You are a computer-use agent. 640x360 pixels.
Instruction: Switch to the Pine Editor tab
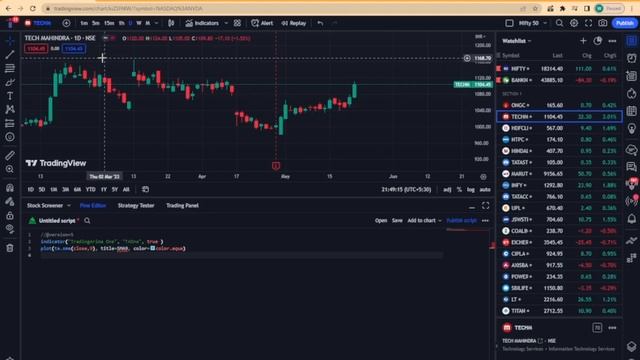coord(93,206)
